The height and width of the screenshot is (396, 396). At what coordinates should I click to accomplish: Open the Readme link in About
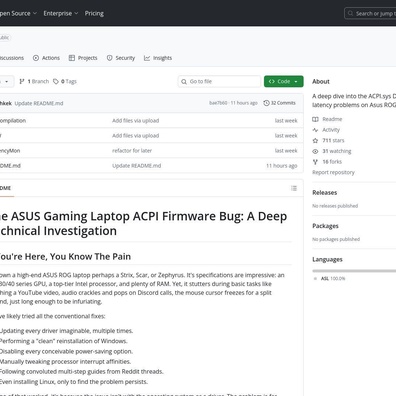(332, 119)
